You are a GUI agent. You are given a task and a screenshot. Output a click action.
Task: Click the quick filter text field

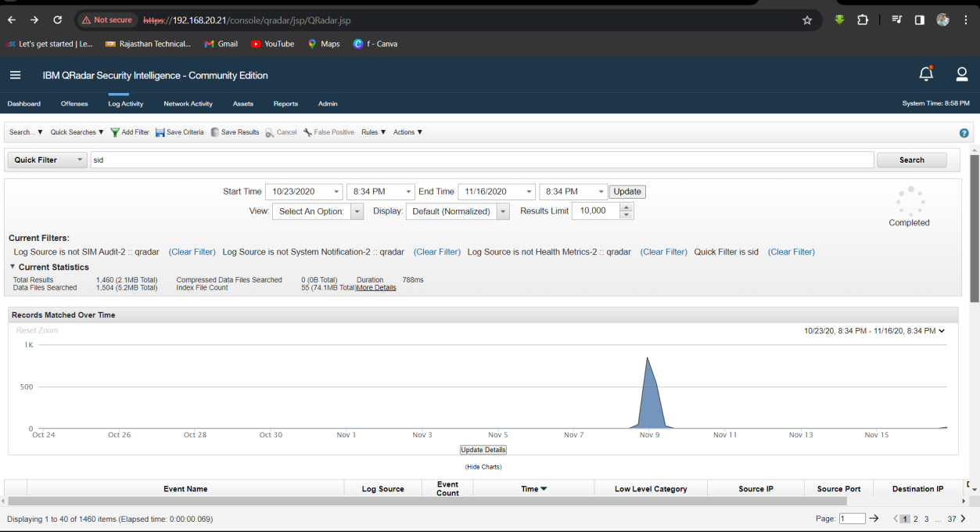(481, 160)
